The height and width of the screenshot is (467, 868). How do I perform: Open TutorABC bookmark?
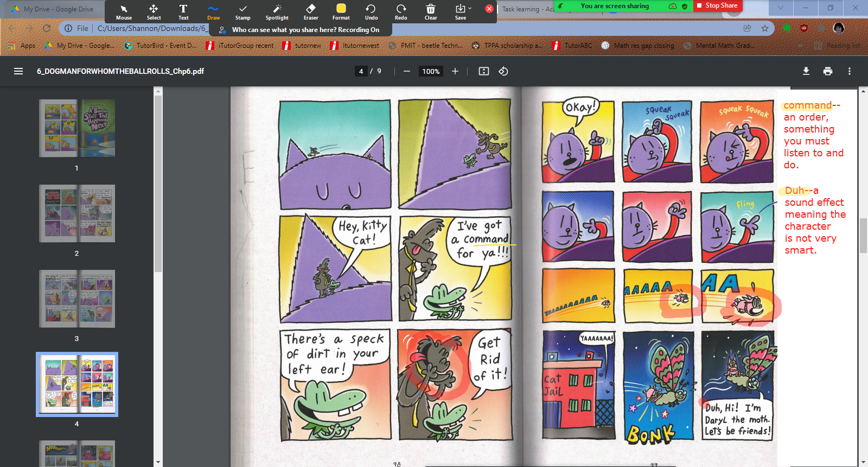coord(572,46)
